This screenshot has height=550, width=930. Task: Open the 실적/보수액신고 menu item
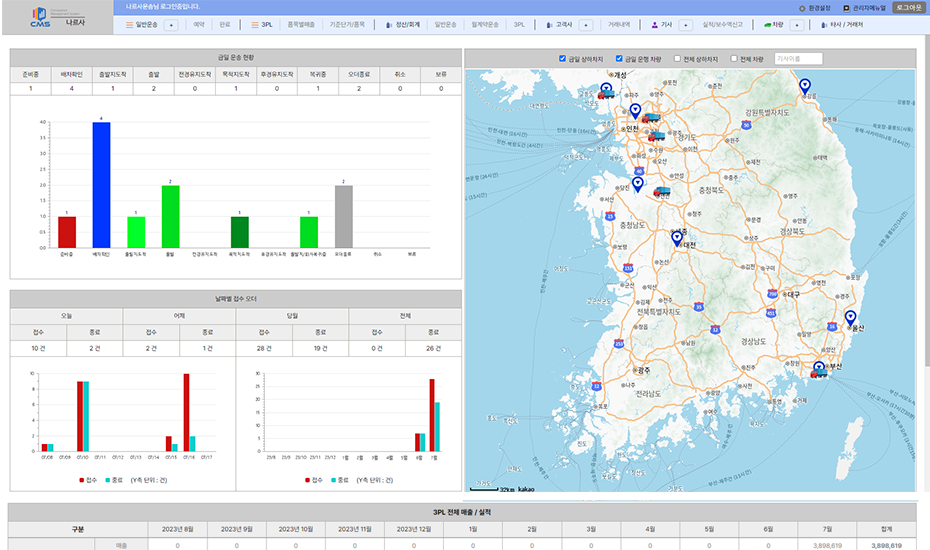point(722,25)
